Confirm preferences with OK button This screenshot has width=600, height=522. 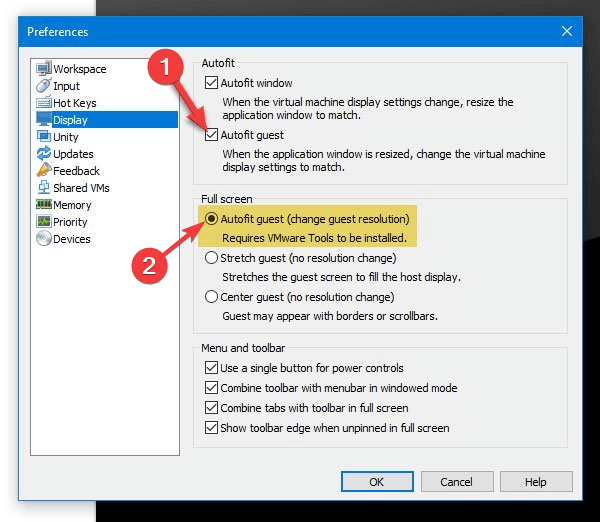coord(377,482)
